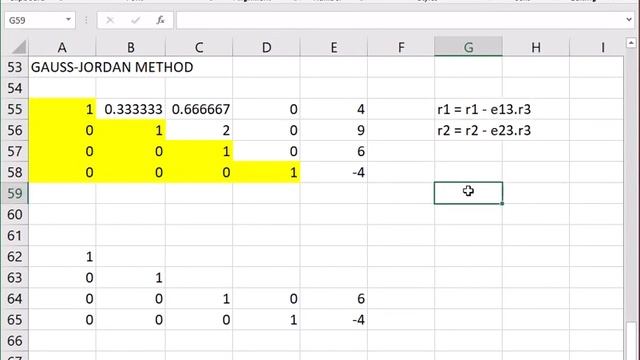Click cell with 0.333333
The width and height of the screenshot is (640, 360).
131,109
